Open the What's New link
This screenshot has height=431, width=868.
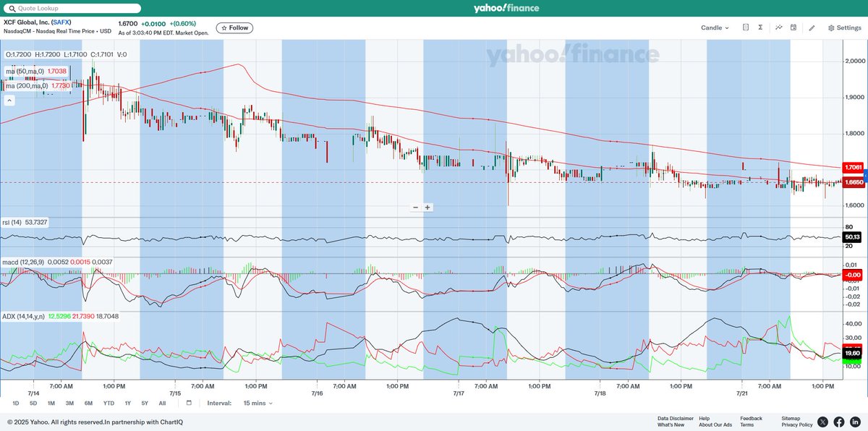[x=671, y=424]
